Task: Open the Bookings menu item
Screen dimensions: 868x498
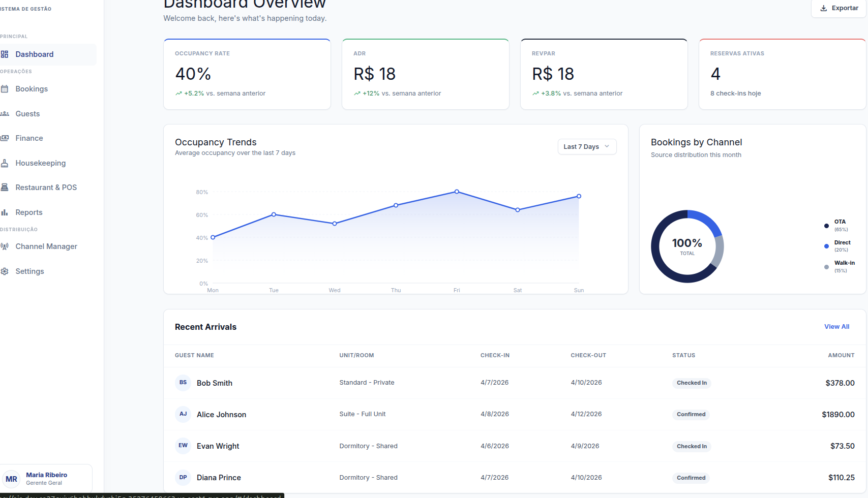Action: (32, 89)
